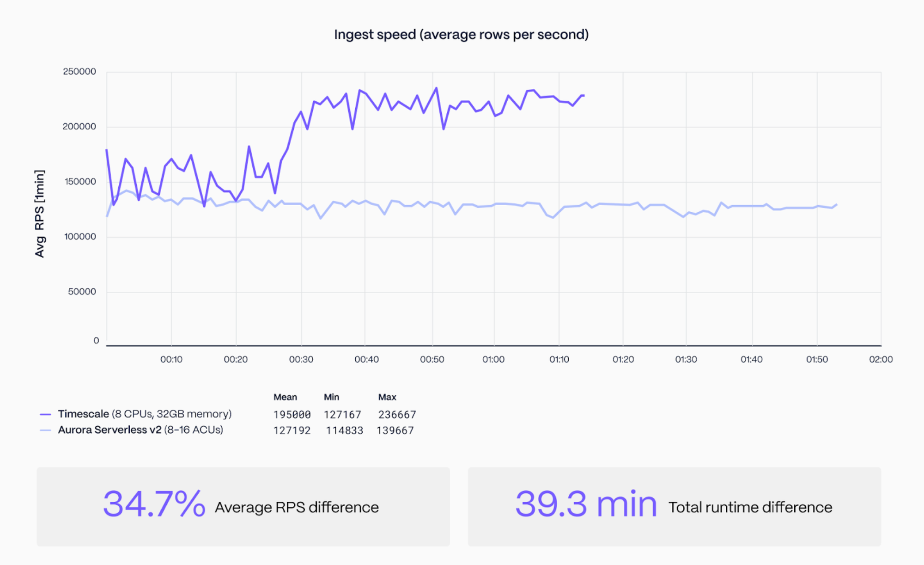This screenshot has width=924, height=565.
Task: Click the 100000 y-axis tick label
Action: click(80, 237)
